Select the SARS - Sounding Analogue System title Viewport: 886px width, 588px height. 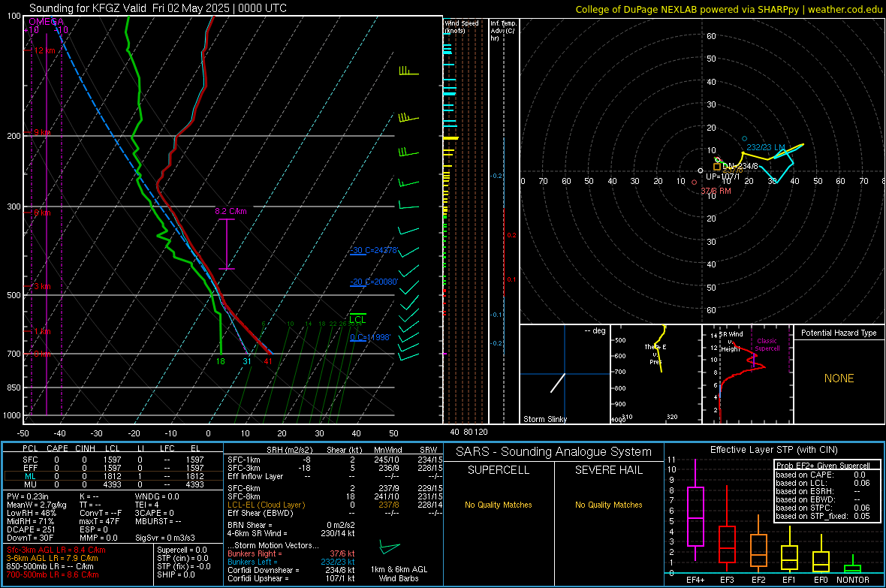[553, 452]
